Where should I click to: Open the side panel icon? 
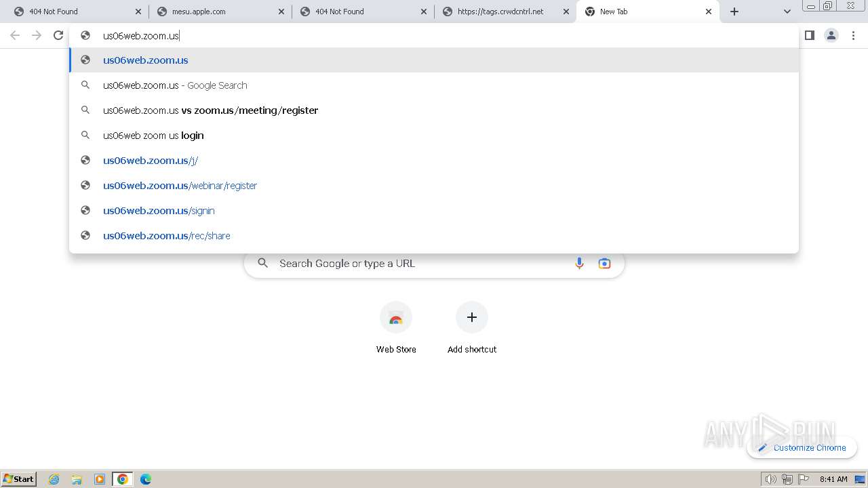point(810,35)
